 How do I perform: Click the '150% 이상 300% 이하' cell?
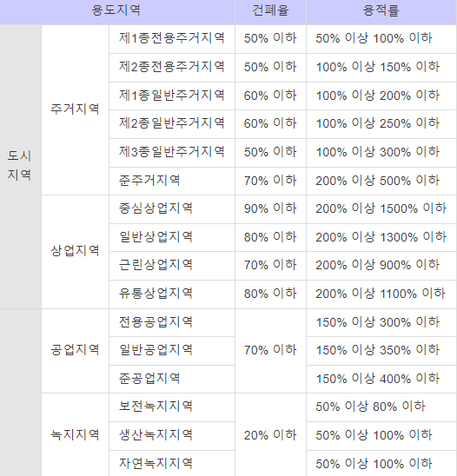(381, 322)
